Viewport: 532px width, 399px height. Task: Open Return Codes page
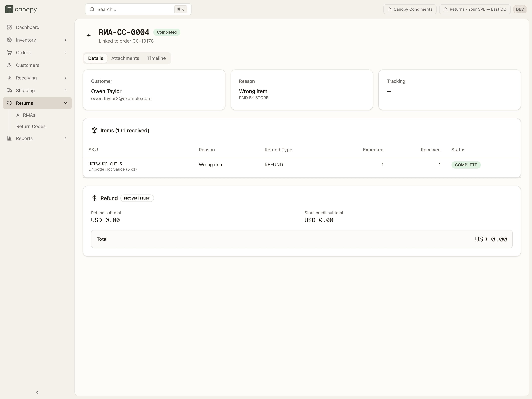tap(31, 127)
